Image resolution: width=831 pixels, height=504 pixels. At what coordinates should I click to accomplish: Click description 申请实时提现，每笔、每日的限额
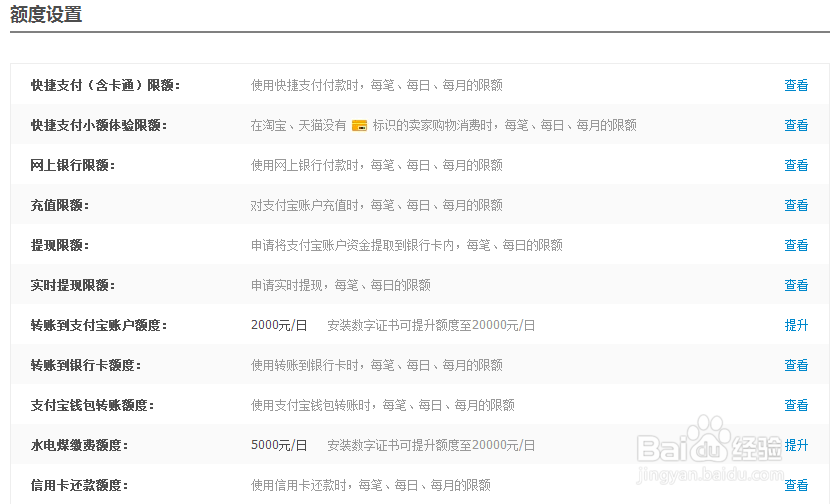[x=341, y=286]
